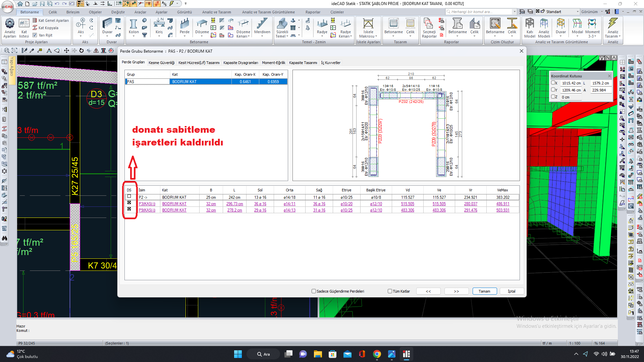Run Analiz ve Tasarım lightning icon

tap(613, 27)
